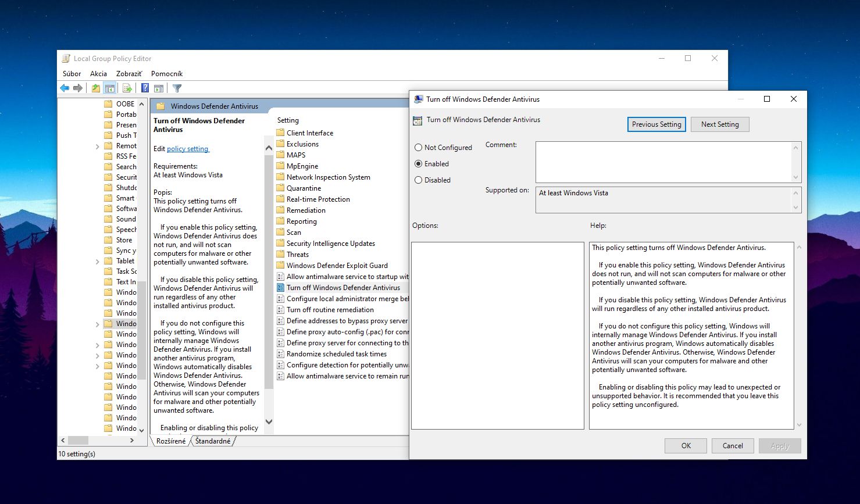Click the Export list toolbar icon
This screenshot has height=504, width=860.
click(x=127, y=88)
